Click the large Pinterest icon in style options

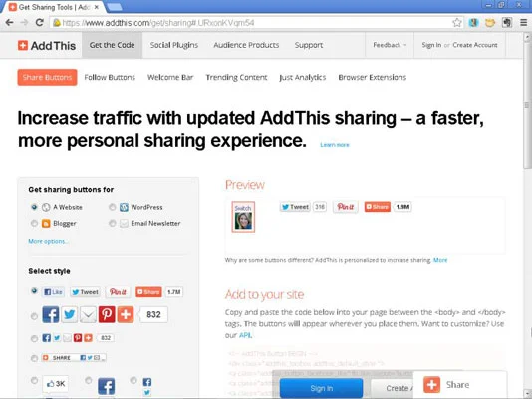[x=107, y=314]
